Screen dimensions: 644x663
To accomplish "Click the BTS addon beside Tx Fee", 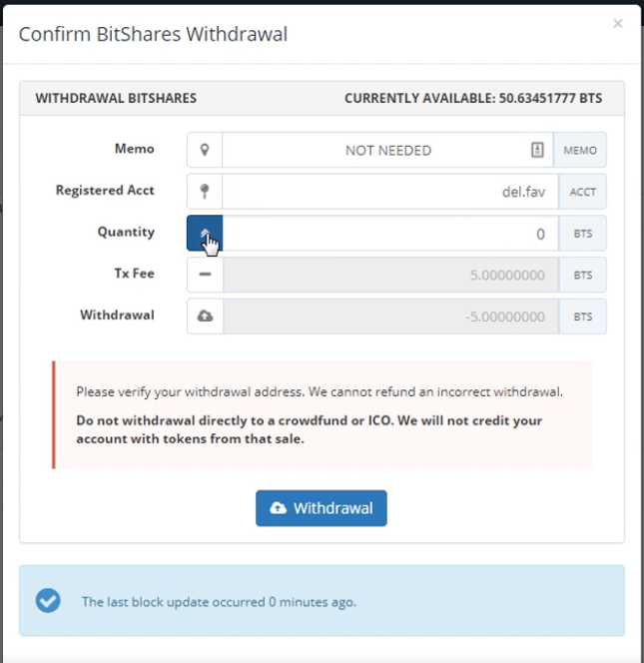I will coord(582,275).
